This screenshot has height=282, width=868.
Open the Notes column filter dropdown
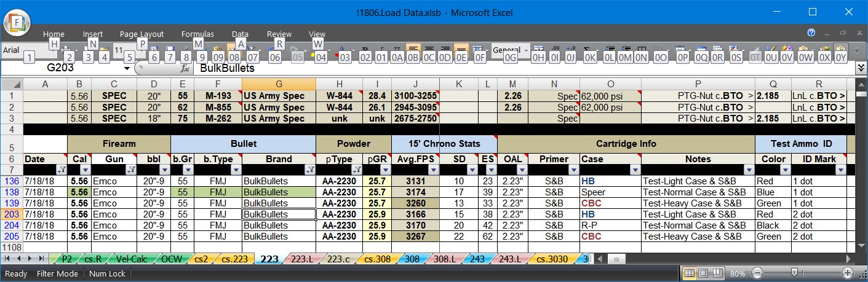pyautogui.click(x=749, y=170)
